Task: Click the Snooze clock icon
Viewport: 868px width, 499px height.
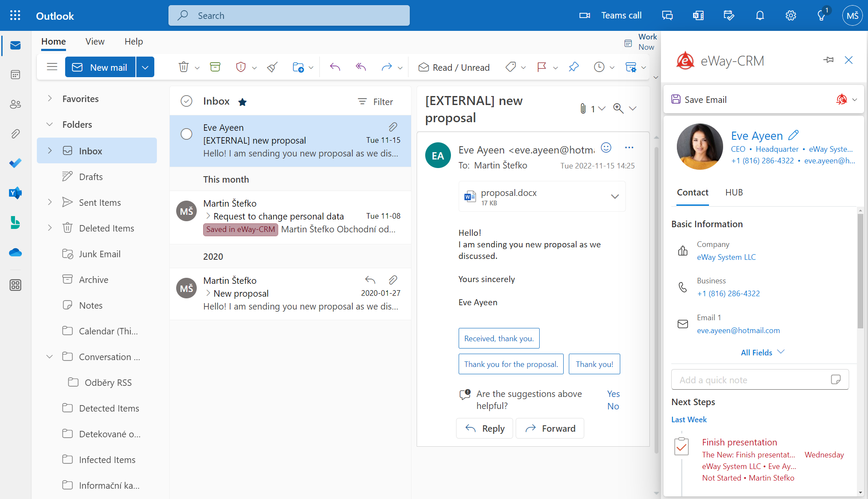Action: tap(599, 67)
